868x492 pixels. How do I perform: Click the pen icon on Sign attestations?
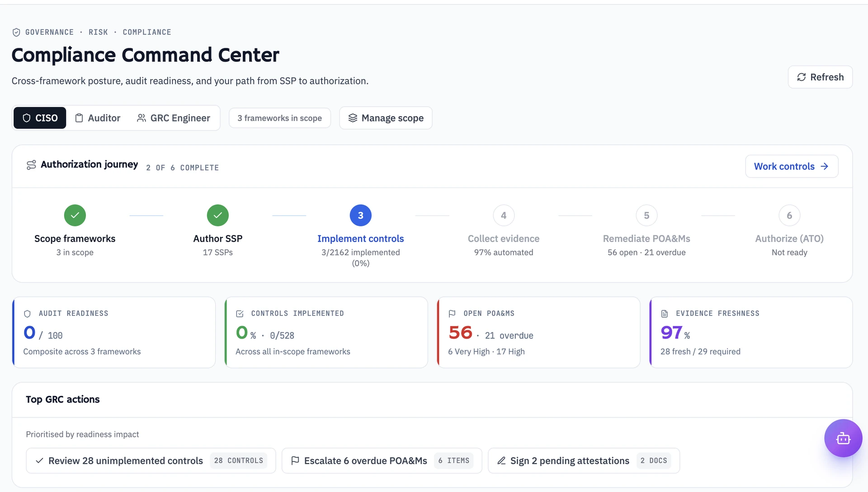click(501, 461)
